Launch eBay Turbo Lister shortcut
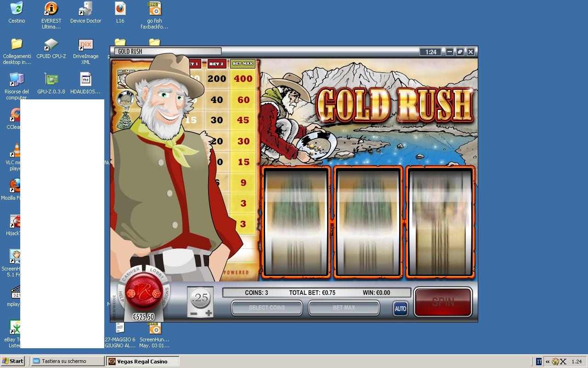This screenshot has height=368, width=588. [x=12, y=334]
